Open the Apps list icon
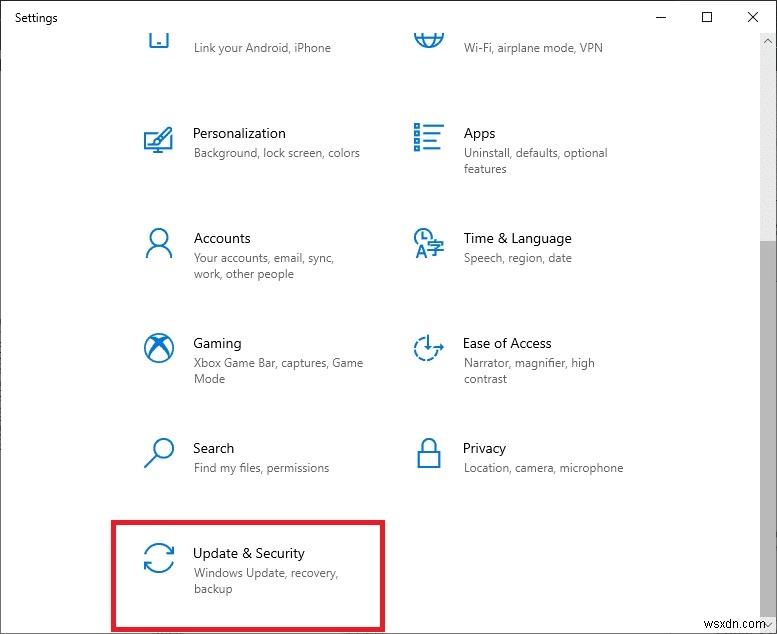777x634 pixels. click(x=428, y=138)
